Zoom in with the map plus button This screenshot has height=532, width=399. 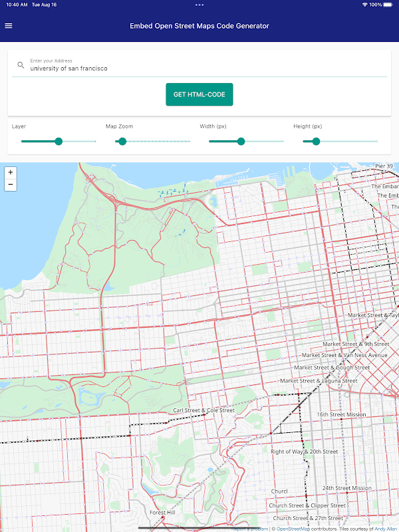(x=11, y=172)
